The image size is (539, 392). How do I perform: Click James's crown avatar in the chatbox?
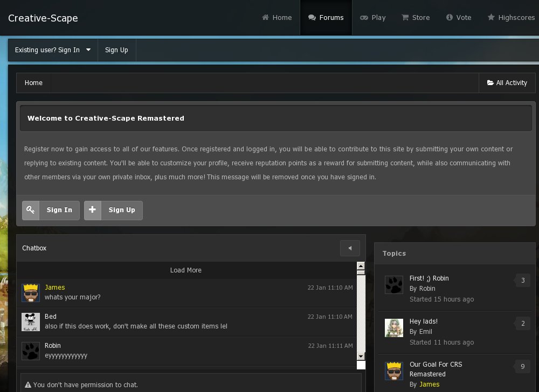click(x=31, y=293)
